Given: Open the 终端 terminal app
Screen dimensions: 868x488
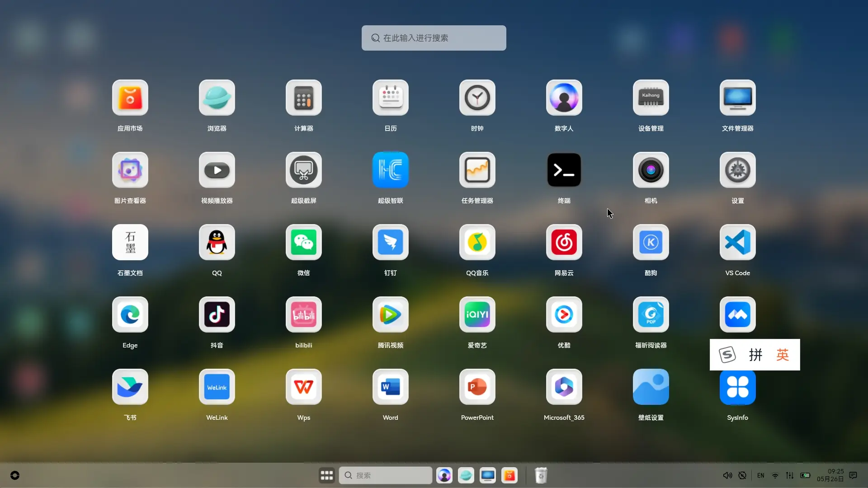Looking at the screenshot, I should click(x=564, y=170).
